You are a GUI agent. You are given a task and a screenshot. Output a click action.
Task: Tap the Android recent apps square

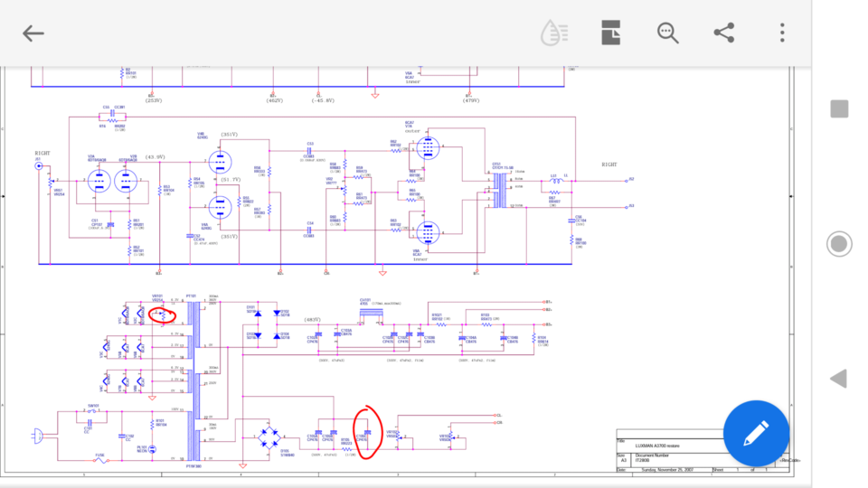[x=839, y=108]
